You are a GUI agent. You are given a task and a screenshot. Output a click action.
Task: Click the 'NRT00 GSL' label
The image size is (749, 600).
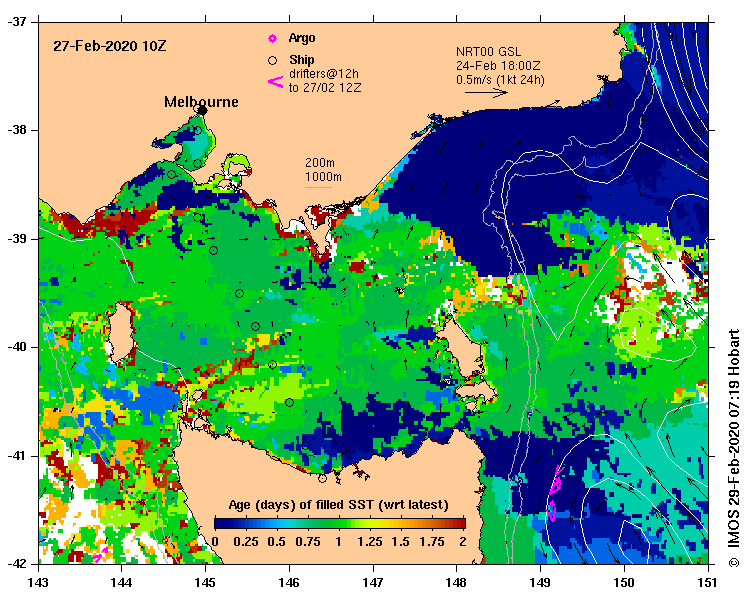[x=488, y=52]
